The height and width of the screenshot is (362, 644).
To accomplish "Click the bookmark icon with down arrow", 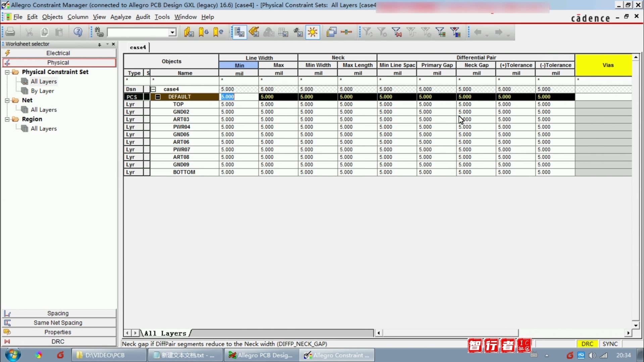I will click(204, 32).
